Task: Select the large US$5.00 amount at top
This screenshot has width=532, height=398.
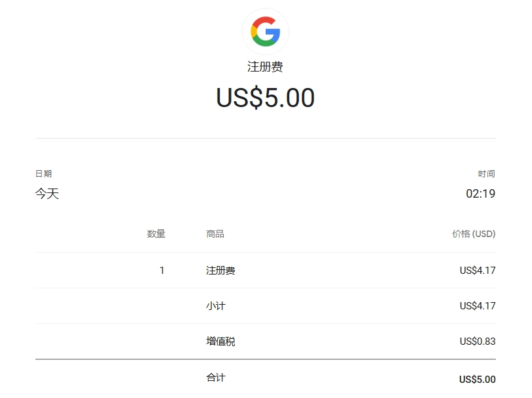Action: click(x=265, y=99)
